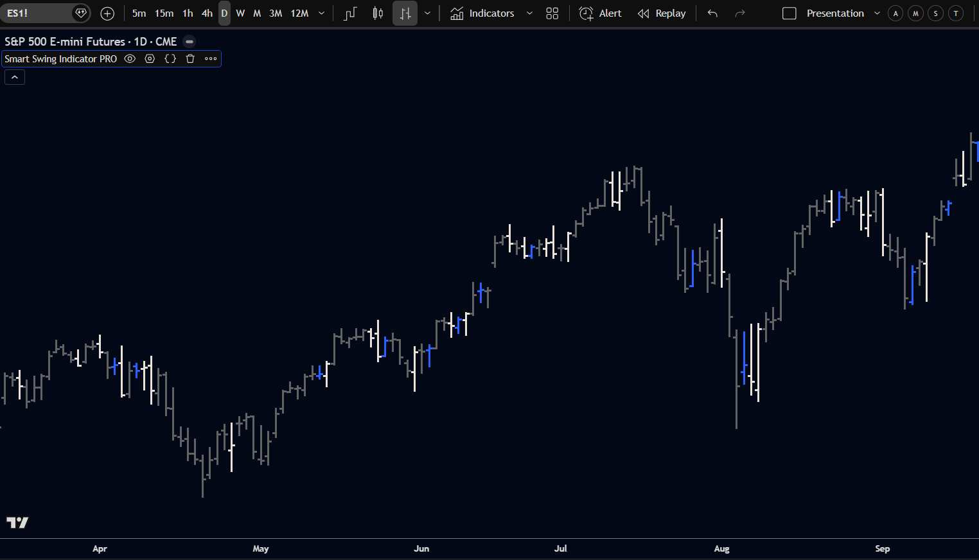Expand the timeframe interval dropdown
The width and height of the screenshot is (979, 560).
(x=322, y=13)
